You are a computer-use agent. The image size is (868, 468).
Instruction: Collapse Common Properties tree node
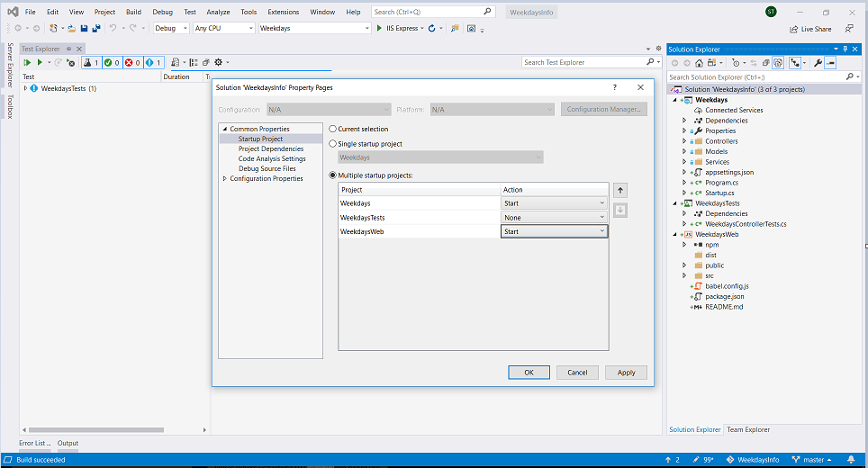[x=225, y=129]
